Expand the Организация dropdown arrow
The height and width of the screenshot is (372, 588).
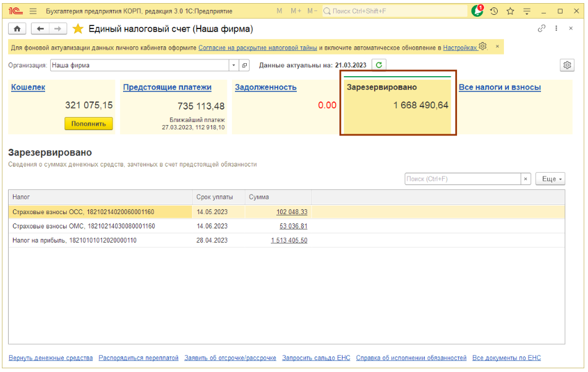[234, 65]
